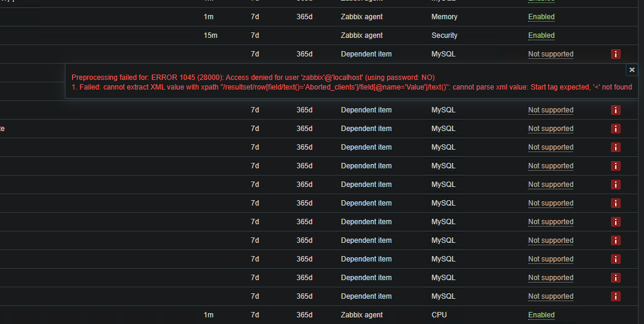The height and width of the screenshot is (324, 644).
Task: Click Not supported in second row below popup
Action: tap(550, 129)
